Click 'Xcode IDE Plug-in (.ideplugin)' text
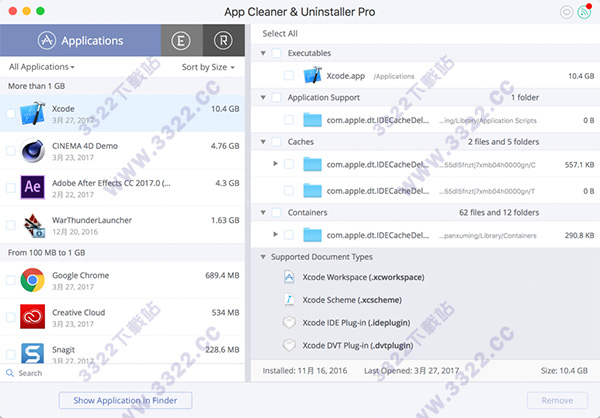Viewport: 600px width, 418px height. (x=356, y=323)
